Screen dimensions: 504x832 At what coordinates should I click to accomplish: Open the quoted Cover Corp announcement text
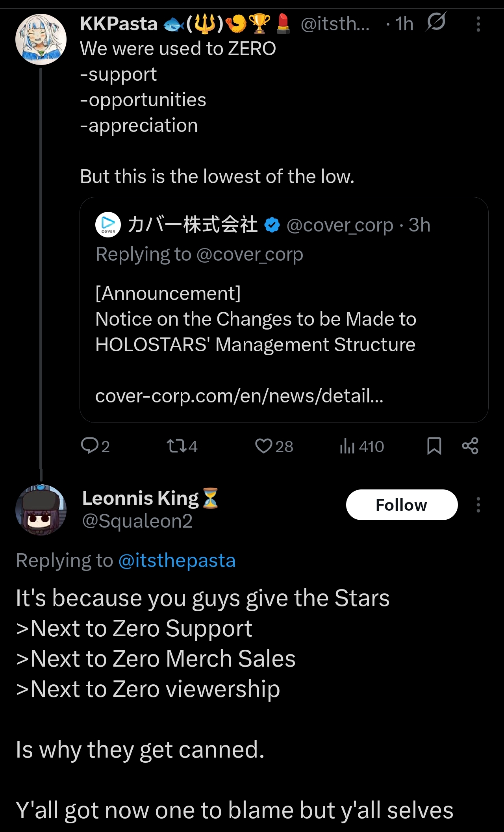pyautogui.click(x=256, y=319)
